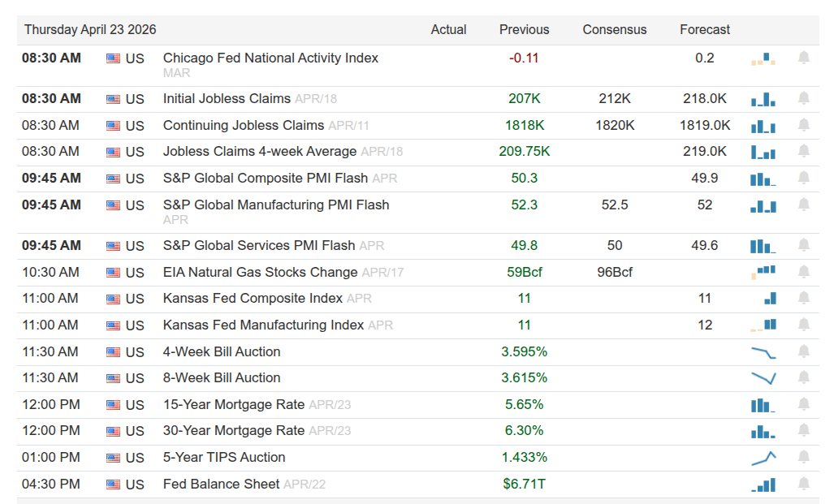Click the Forecast column header
834x504 pixels.
pos(705,30)
